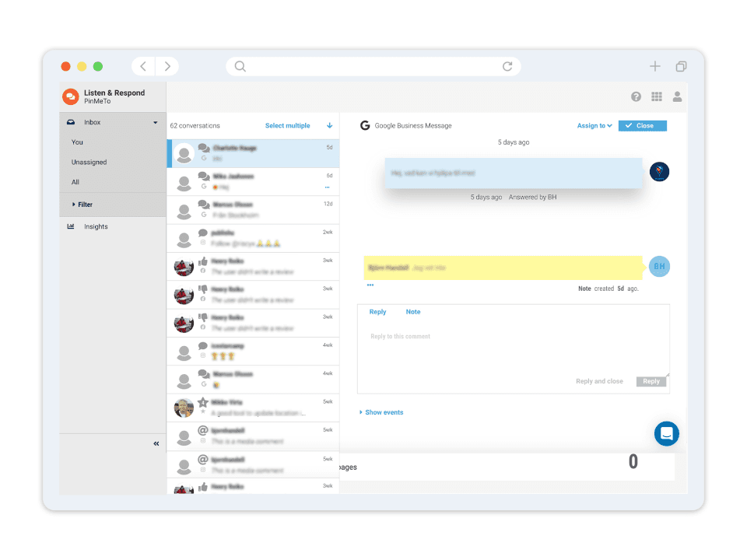Open the Insights section
Screen dimensions: 747x560
(x=96, y=226)
